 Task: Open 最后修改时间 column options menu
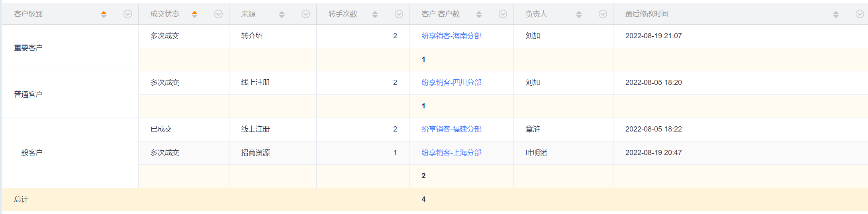[860, 14]
